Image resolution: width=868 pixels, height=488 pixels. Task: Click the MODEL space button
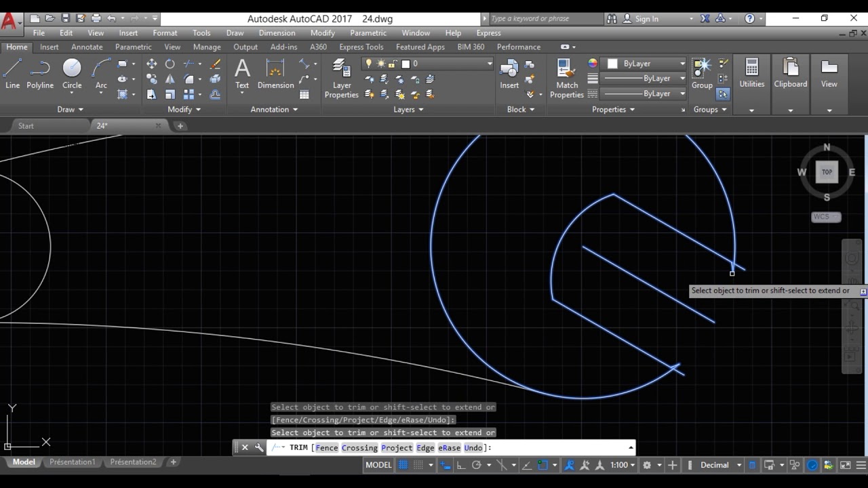tap(378, 465)
